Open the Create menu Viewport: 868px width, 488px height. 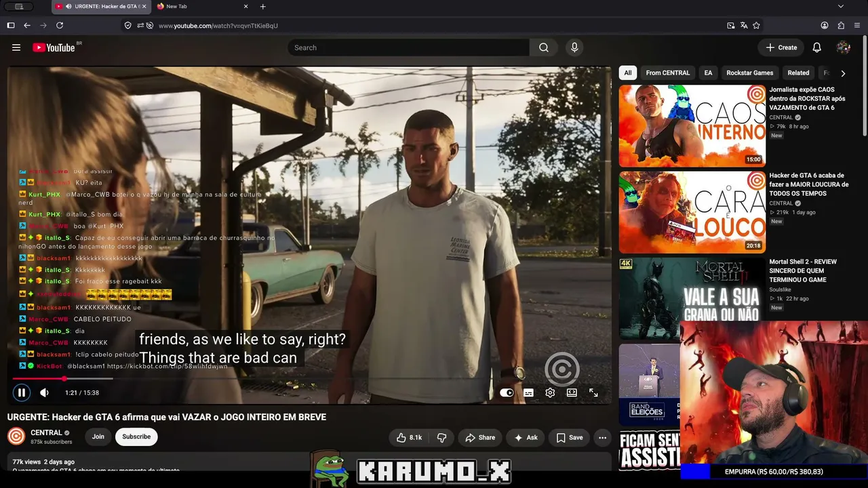tap(781, 47)
